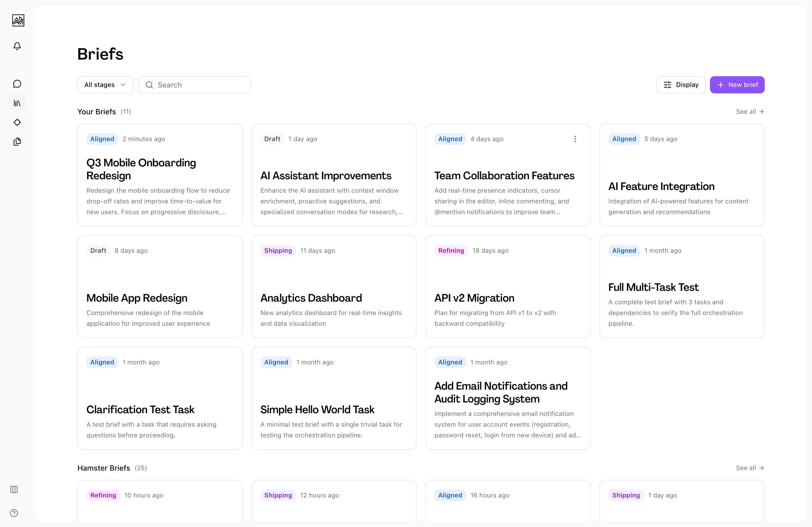Click the New brief button
This screenshot has height=527, width=812.
click(737, 85)
